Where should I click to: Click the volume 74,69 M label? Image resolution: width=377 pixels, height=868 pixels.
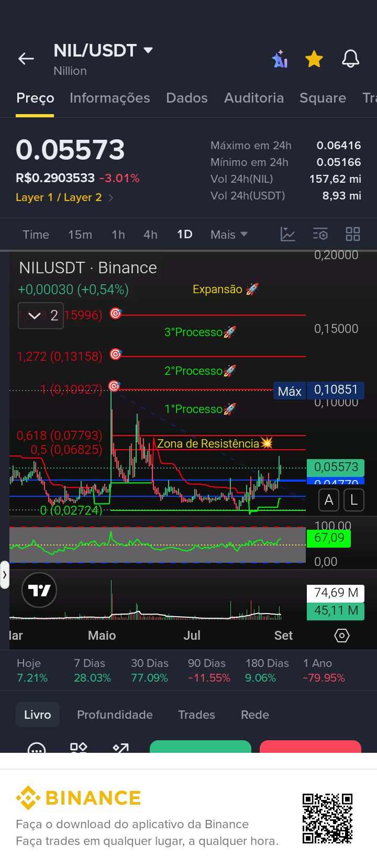coord(336,593)
